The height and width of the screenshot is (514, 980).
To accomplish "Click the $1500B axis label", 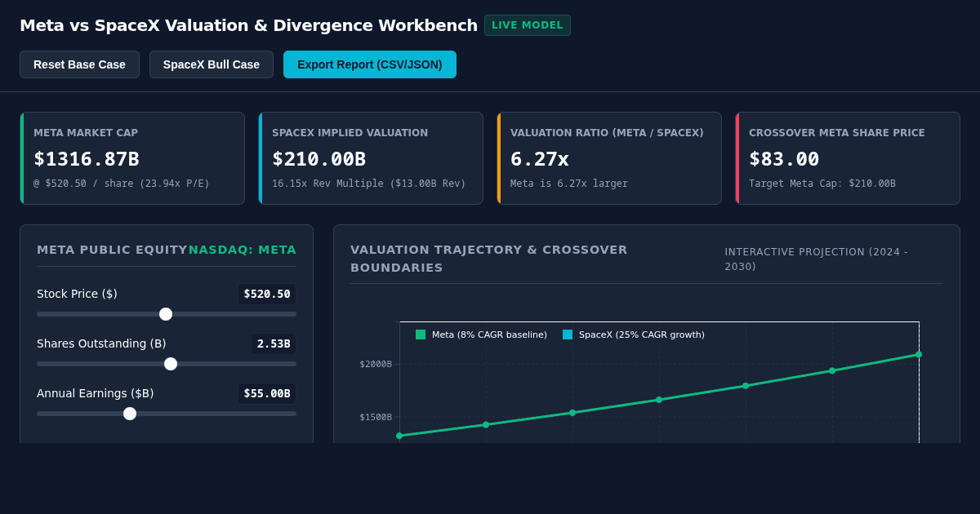I will pyautogui.click(x=376, y=417).
